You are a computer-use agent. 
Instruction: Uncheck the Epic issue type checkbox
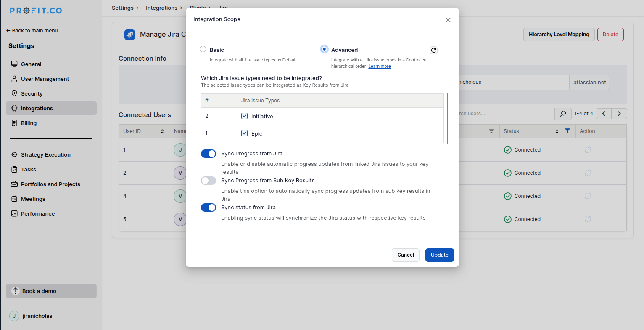coord(245,133)
